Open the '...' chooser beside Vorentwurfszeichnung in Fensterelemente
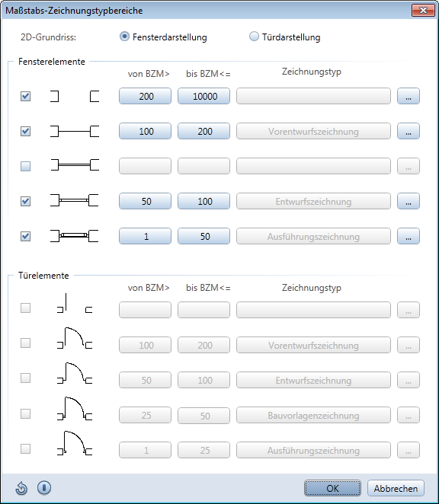This screenshot has height=504, width=439. pyautogui.click(x=409, y=131)
